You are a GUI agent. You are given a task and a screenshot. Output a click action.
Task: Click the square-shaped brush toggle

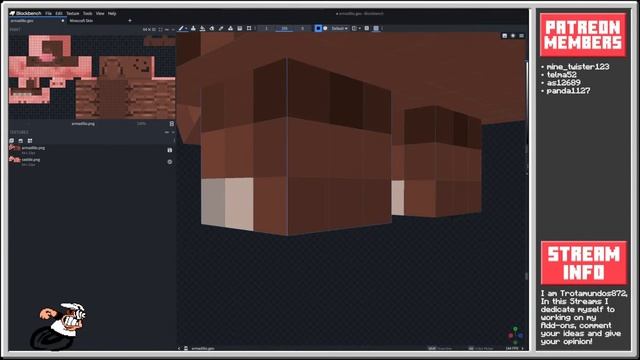(x=318, y=28)
